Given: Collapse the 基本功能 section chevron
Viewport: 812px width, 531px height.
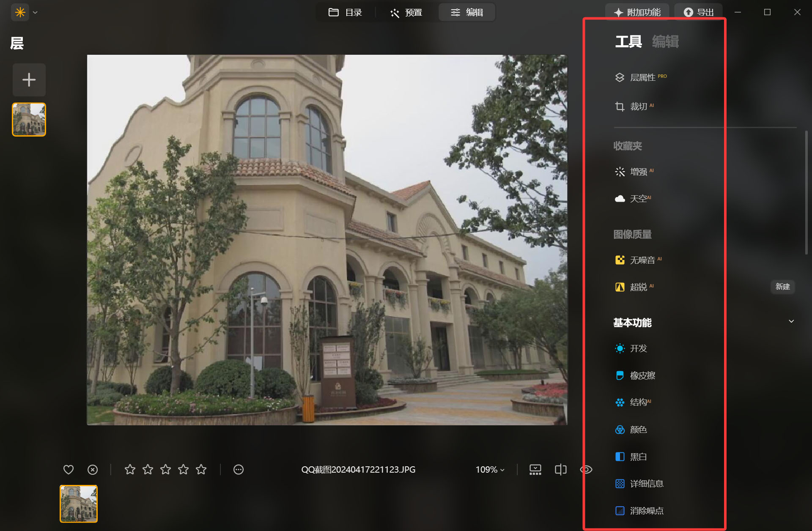Looking at the screenshot, I should coord(791,321).
